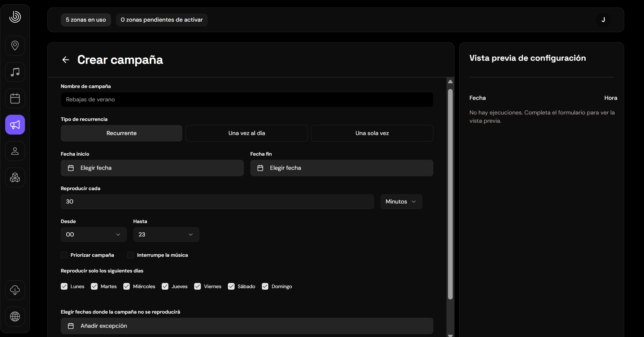Click Elegir fecha under Fecha inicio
The height and width of the screenshot is (337, 644).
pyautogui.click(x=152, y=168)
